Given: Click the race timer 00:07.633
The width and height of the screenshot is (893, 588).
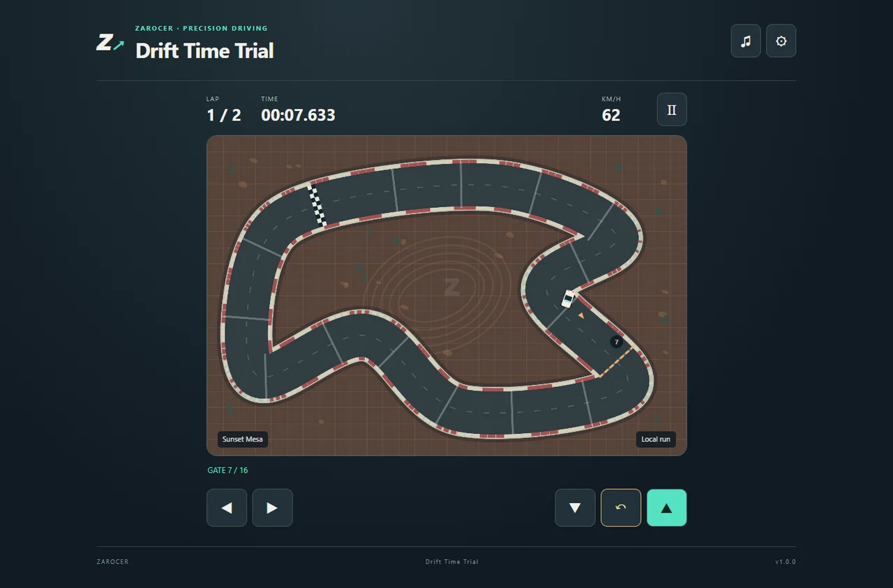Looking at the screenshot, I should point(298,115).
